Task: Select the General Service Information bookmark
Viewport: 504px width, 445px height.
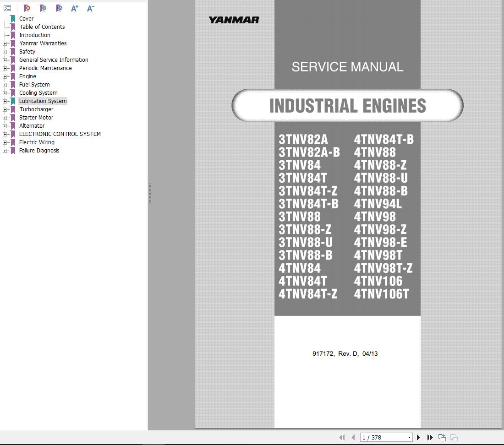Action: [x=53, y=60]
